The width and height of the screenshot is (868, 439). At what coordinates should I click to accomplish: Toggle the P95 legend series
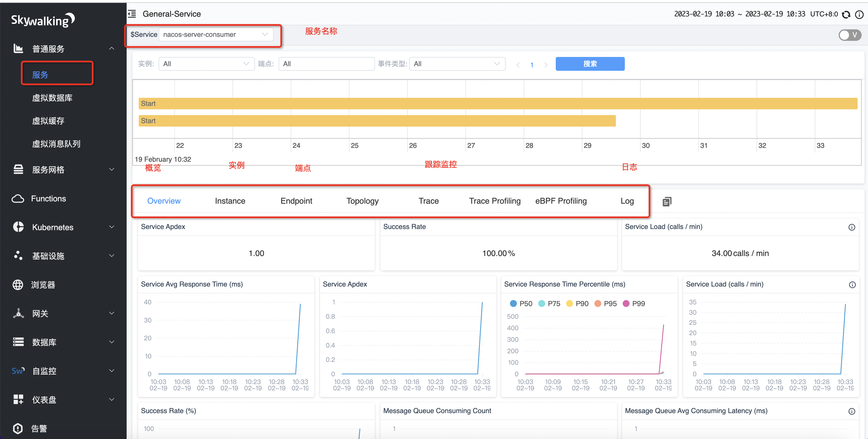click(606, 304)
